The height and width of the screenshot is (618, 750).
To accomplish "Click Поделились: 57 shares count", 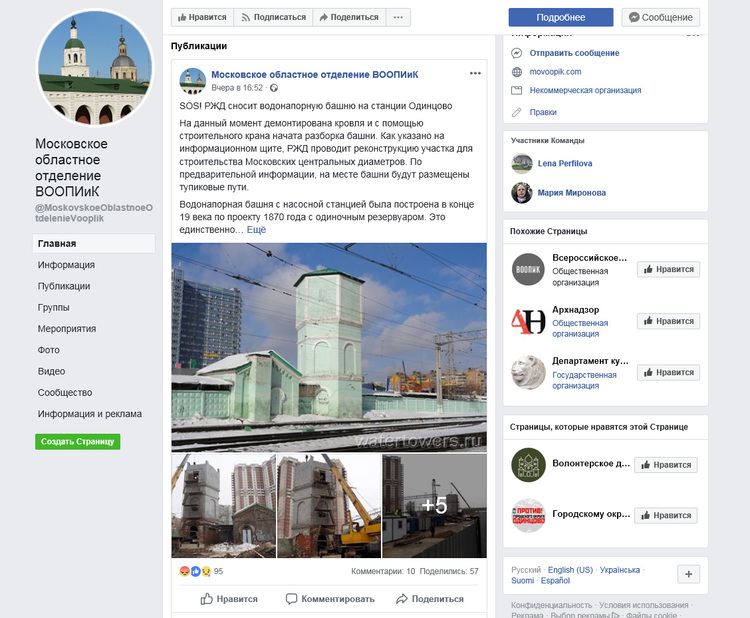I will coord(449,571).
